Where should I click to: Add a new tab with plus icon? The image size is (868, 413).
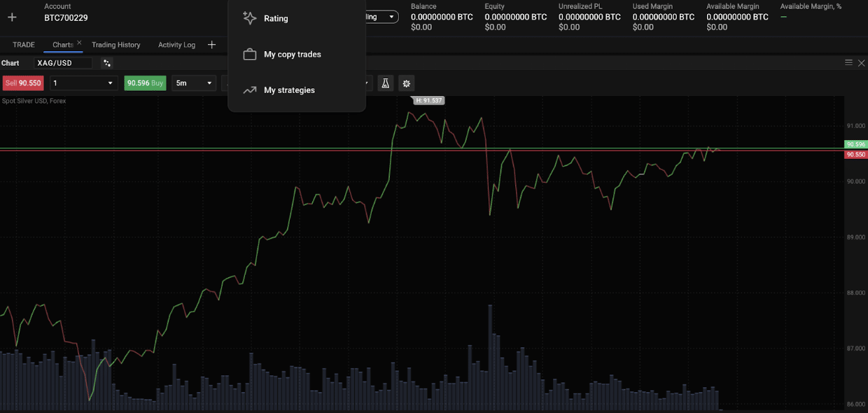click(211, 45)
